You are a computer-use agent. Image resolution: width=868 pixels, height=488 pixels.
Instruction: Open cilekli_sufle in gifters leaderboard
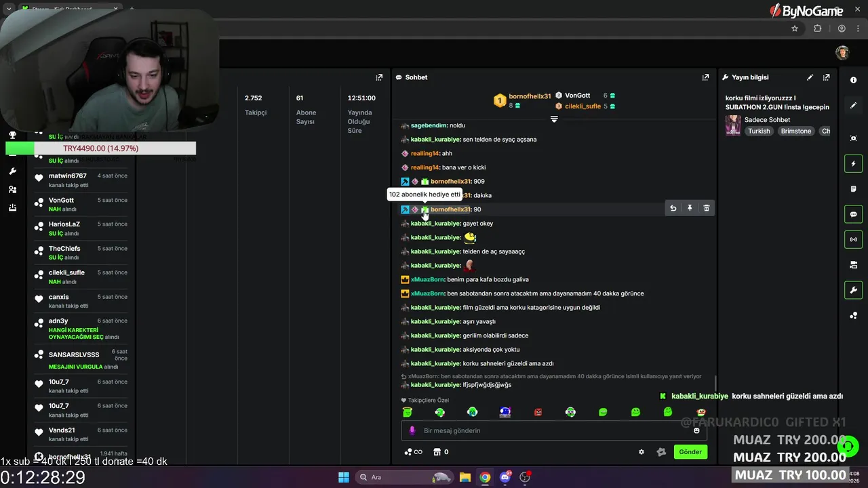[583, 106]
